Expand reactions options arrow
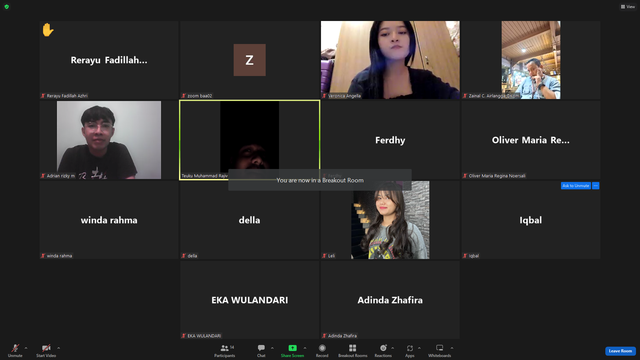Viewport: 640px width, 360px height. click(393, 348)
